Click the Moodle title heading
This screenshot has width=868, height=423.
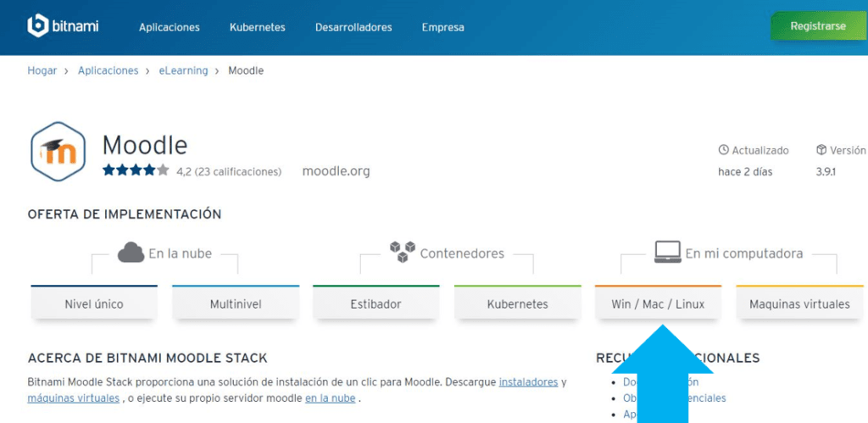click(145, 145)
